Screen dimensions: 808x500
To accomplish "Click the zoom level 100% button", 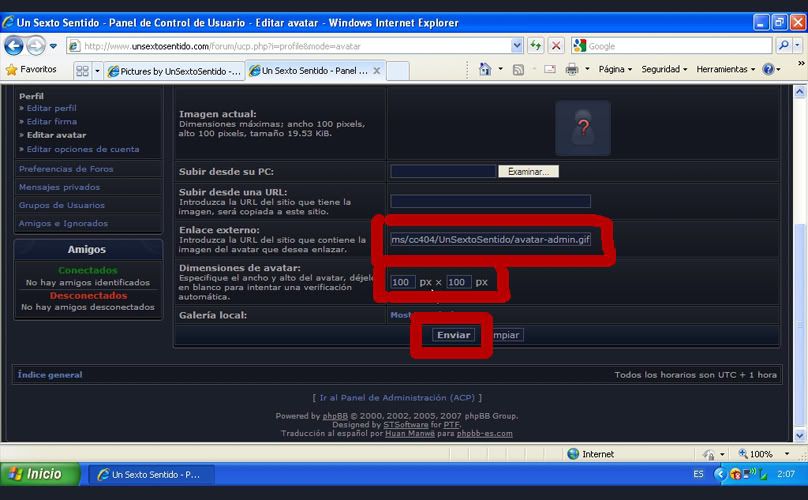I will click(755, 454).
